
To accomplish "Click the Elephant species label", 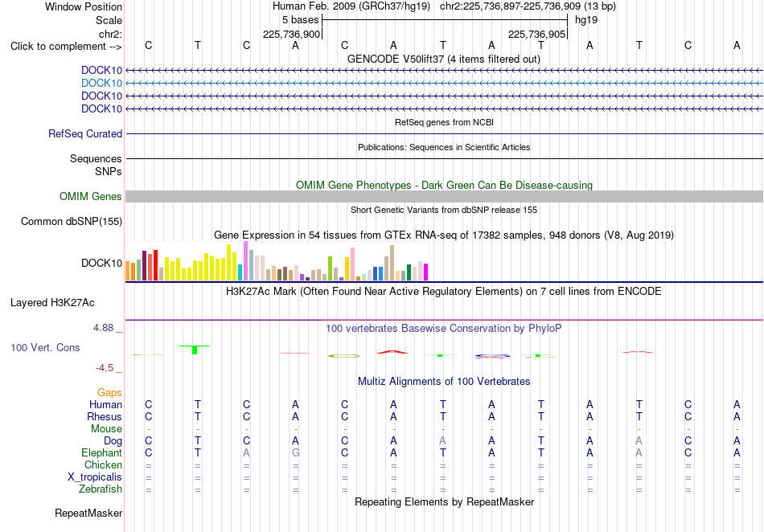I will [x=101, y=452].
